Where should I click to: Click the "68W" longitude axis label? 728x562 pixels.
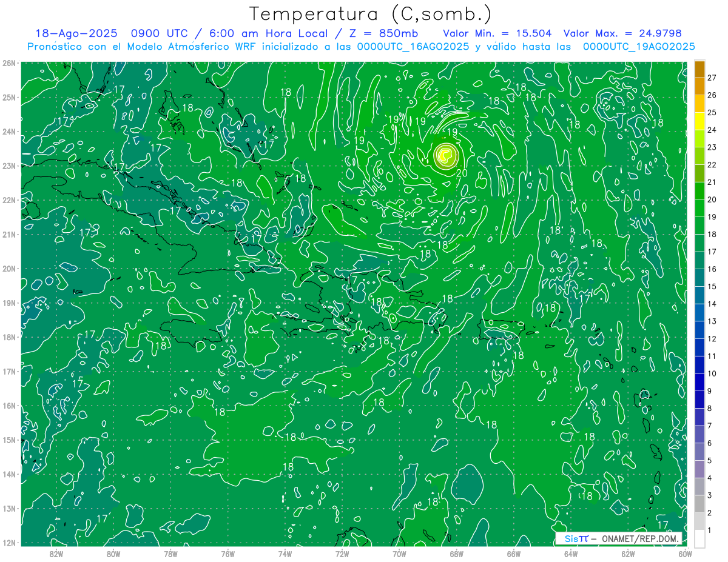(456, 554)
